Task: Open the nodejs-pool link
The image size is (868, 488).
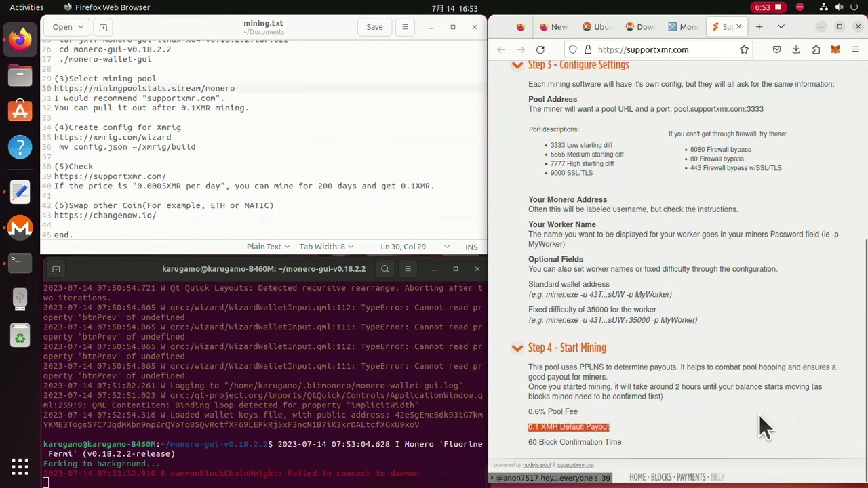Action: (536, 465)
